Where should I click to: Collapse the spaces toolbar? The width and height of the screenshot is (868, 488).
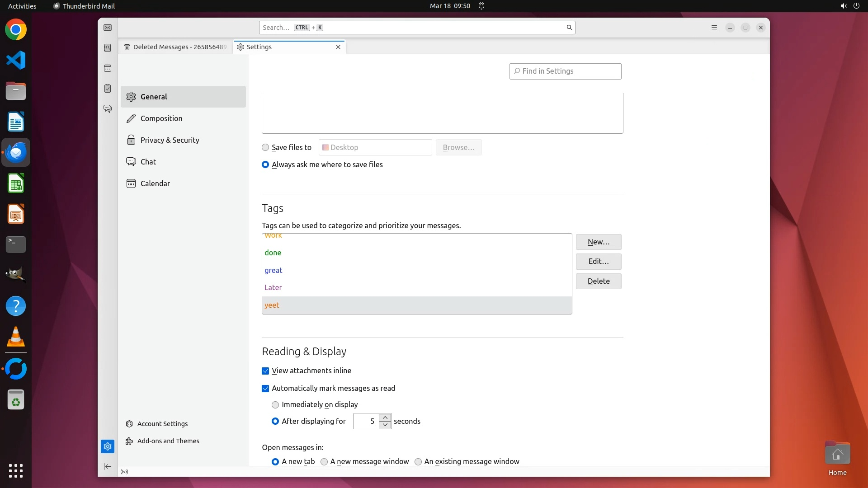108,466
